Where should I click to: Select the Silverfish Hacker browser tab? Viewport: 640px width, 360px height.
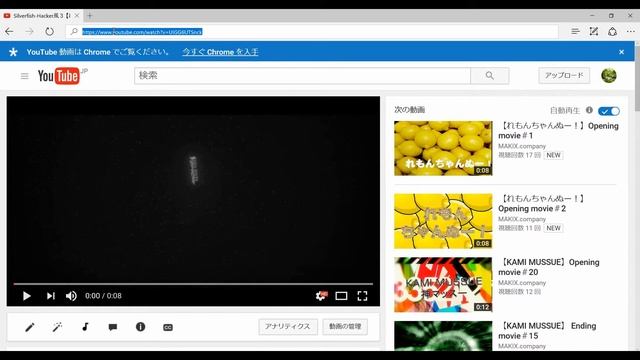41,16
